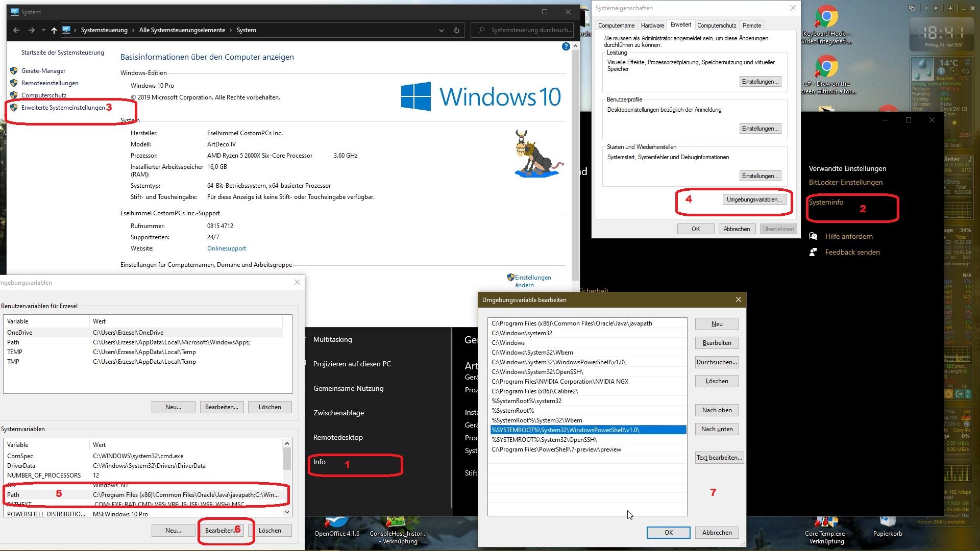
Task: Click Neu in Umgebungsvariable bearbeiten
Action: tap(717, 324)
